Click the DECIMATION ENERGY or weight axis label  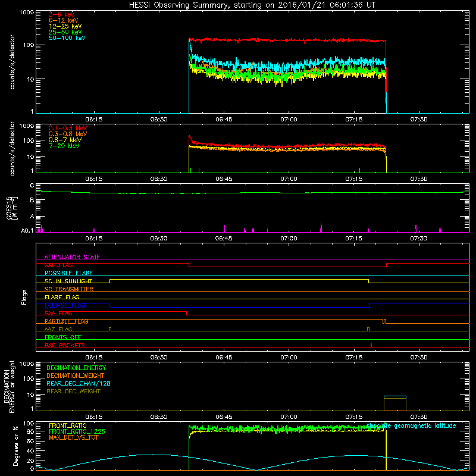click(x=9, y=387)
